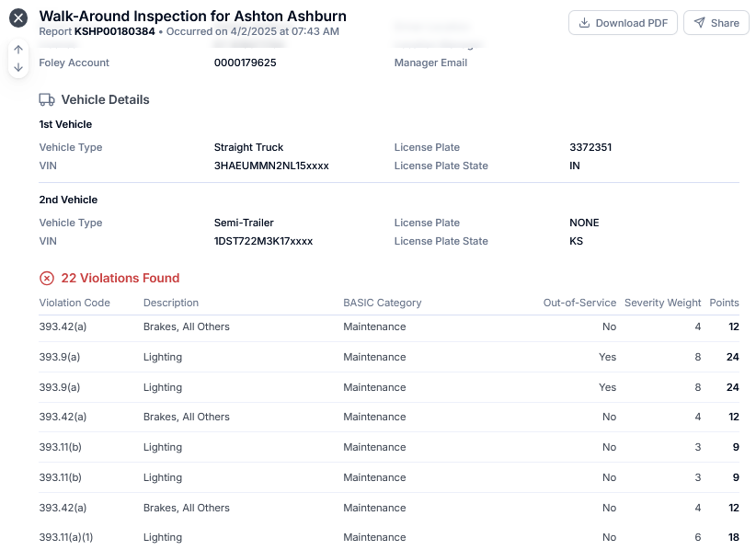The width and height of the screenshot is (756, 550).
Task: Select the semi-trailer VIN 1DST722M3K17xxxx
Action: 263,242
